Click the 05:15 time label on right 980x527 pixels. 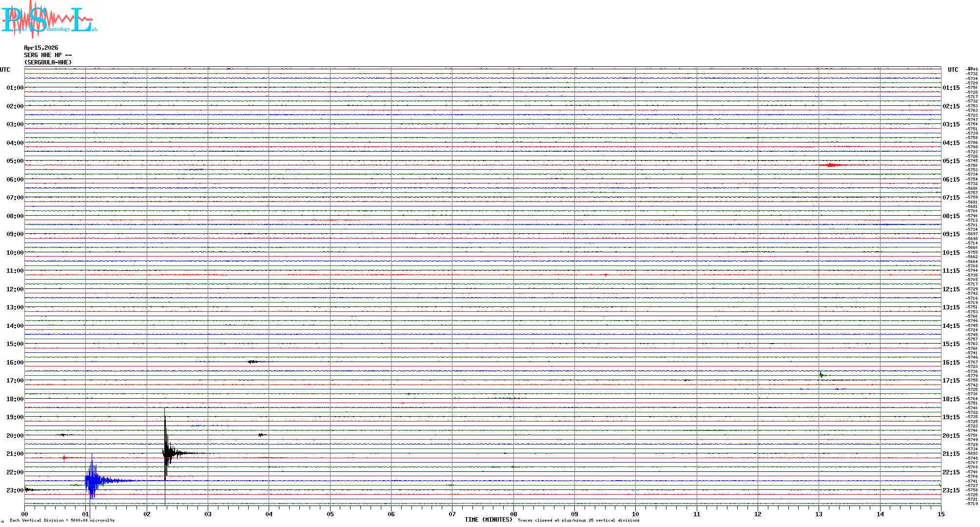coord(951,161)
